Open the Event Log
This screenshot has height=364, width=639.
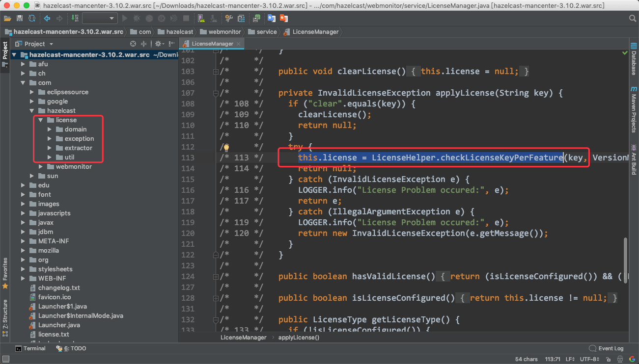coord(606,348)
